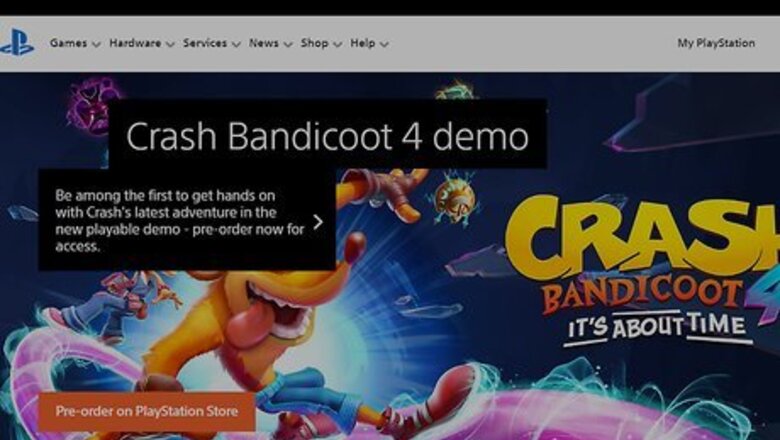Click the 'Be among the first' description text
This screenshot has height=440, width=780.
(x=180, y=221)
